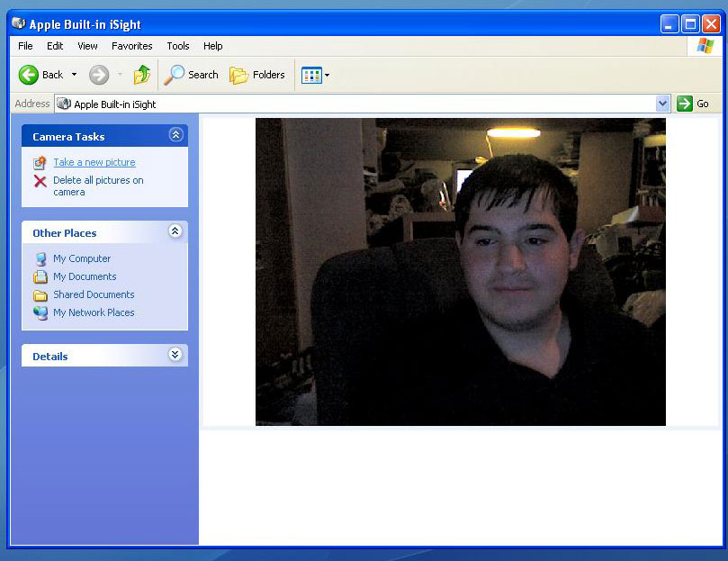This screenshot has height=561, width=728.
Task: Click the Details header text
Action: click(50, 357)
